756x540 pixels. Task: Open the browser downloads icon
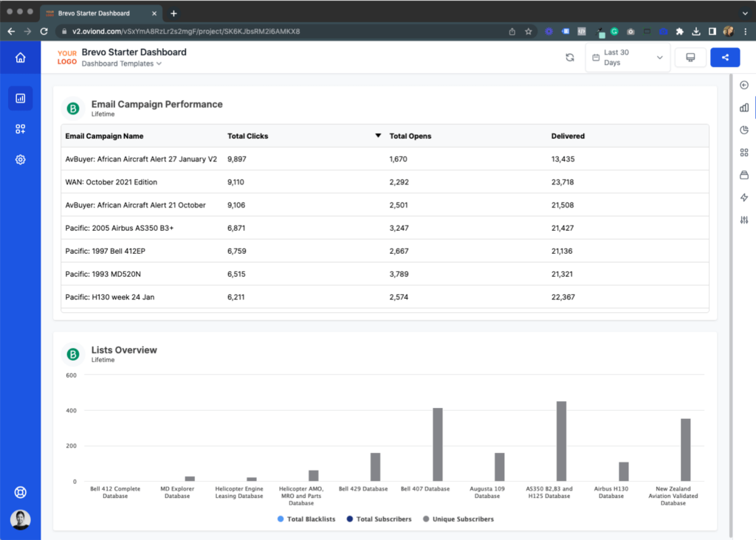pyautogui.click(x=695, y=31)
